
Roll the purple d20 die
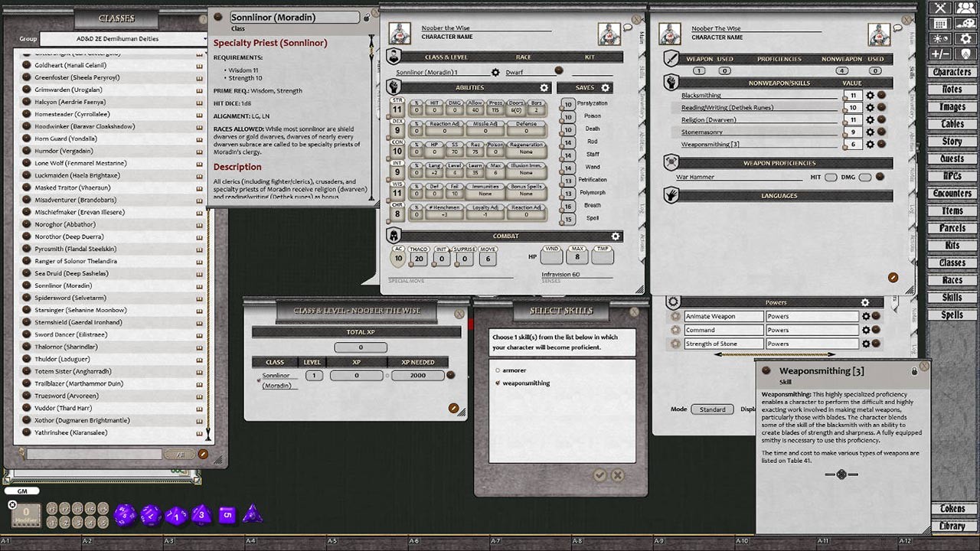pyautogui.click(x=126, y=514)
